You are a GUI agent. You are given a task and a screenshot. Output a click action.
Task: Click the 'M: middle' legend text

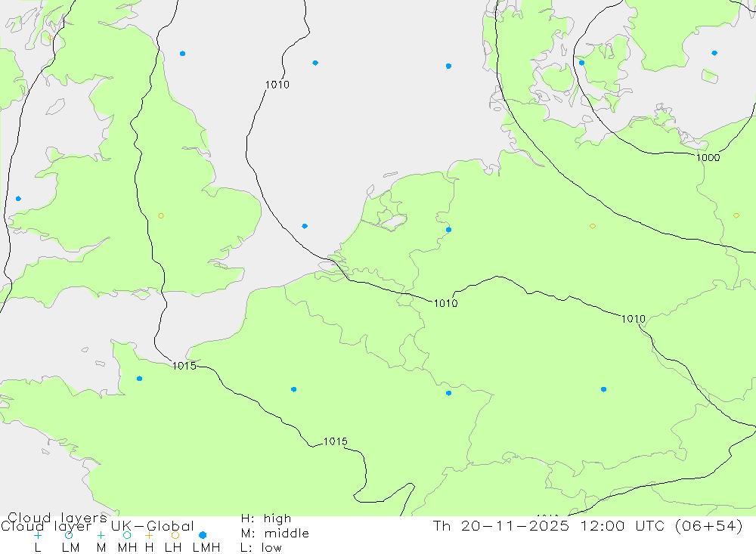point(275,534)
